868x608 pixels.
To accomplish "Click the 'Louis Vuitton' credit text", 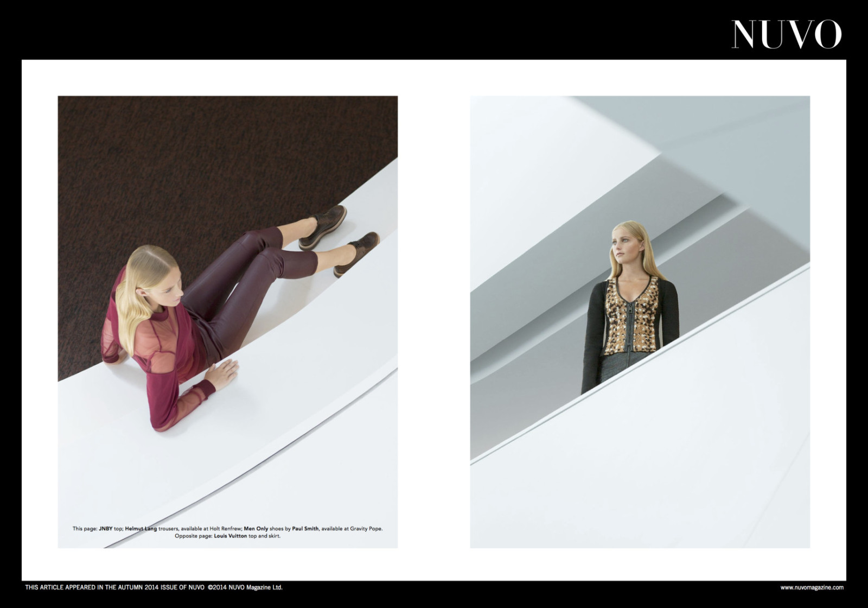I will pyautogui.click(x=231, y=536).
